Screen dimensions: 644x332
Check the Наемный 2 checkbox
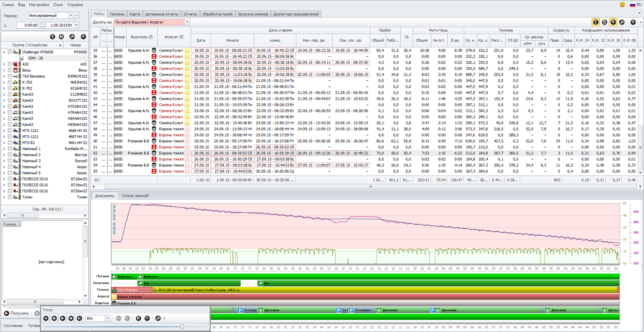[10, 155]
